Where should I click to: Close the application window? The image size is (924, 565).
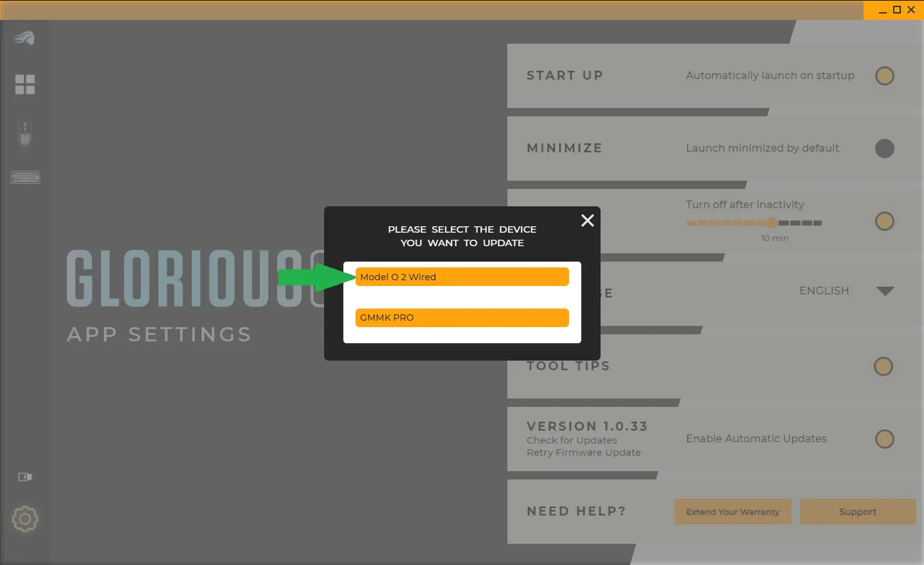click(911, 10)
